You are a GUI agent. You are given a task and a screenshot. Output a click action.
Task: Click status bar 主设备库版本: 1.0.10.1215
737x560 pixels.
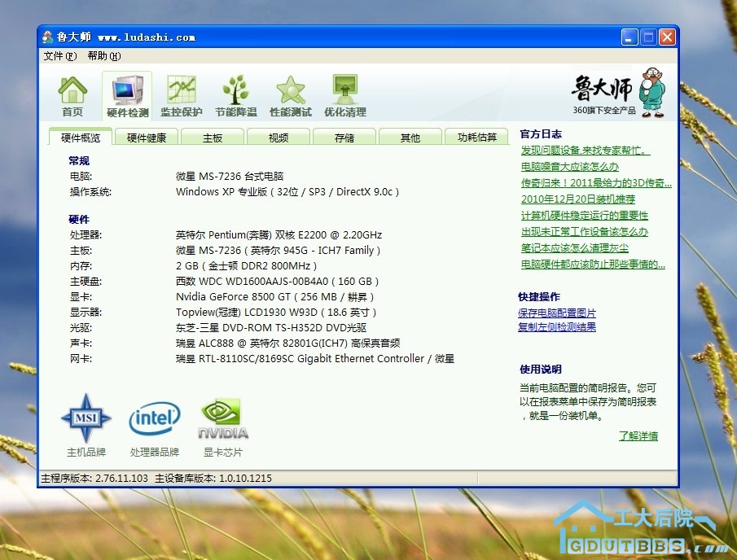point(213,479)
